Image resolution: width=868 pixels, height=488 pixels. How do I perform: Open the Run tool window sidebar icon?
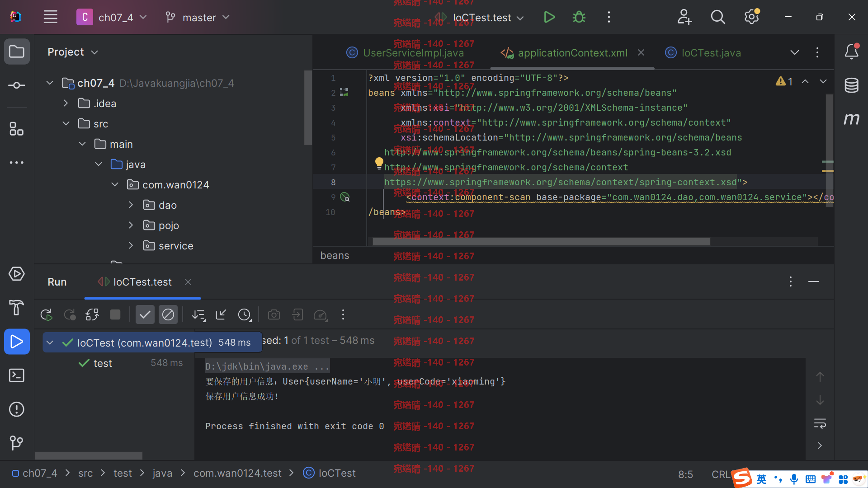[17, 342]
